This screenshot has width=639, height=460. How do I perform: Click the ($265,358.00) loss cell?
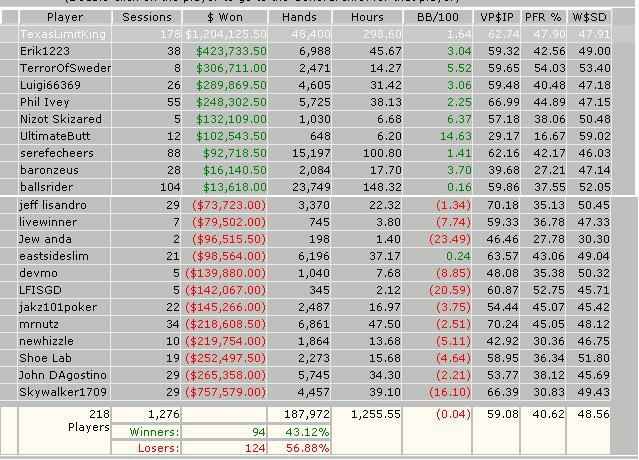point(225,375)
